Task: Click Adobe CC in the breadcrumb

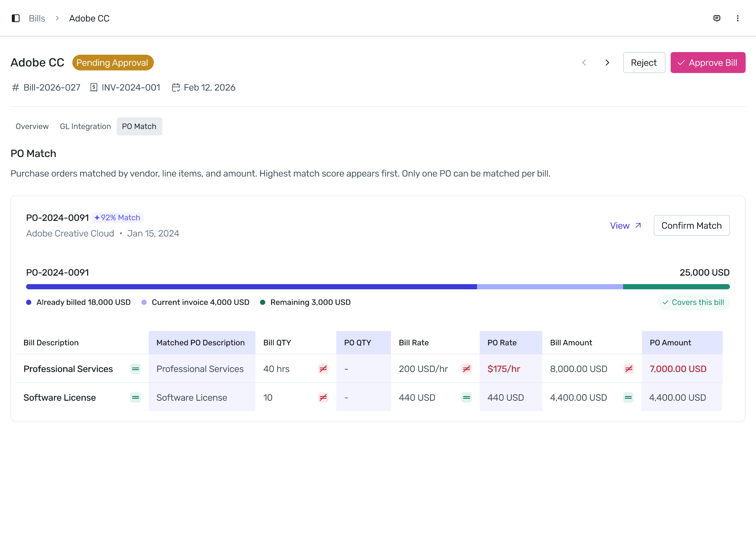Action: (89, 18)
